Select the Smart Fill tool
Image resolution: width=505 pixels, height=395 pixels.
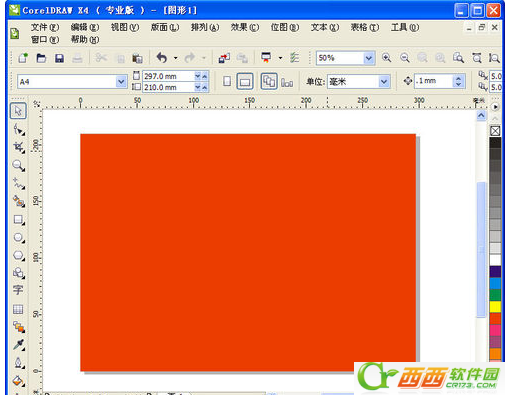point(18,201)
